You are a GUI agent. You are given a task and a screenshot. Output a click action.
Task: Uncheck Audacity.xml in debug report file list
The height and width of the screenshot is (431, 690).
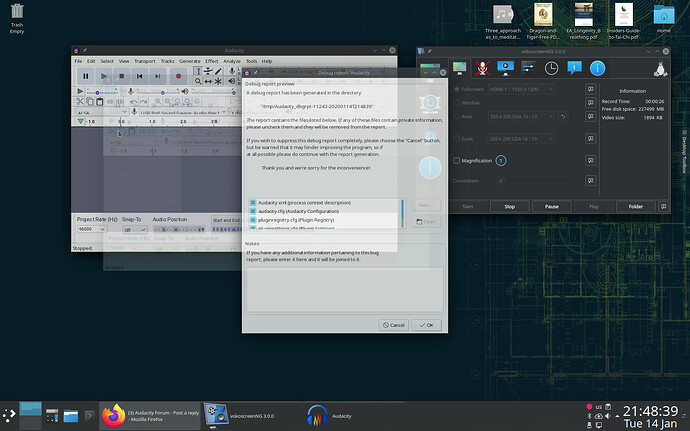253,203
